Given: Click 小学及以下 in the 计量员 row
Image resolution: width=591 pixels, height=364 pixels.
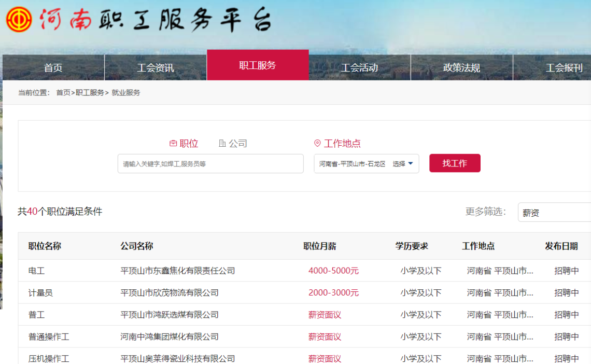Looking at the screenshot, I should [x=420, y=293].
